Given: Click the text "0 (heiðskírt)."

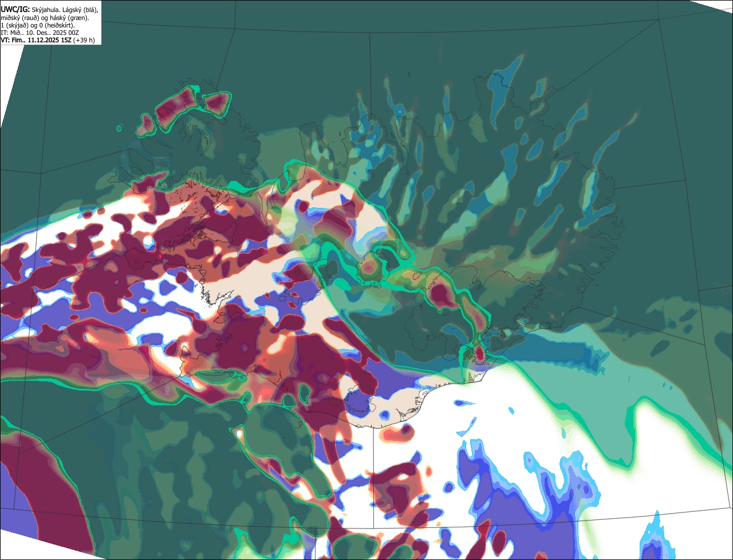Looking at the screenshot, I should 56,25.
